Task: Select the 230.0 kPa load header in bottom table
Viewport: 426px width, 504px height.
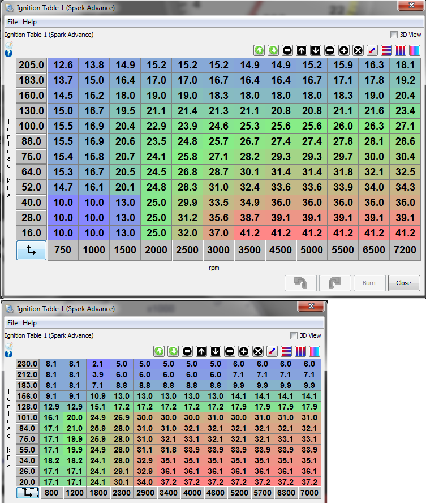Action: [x=27, y=364]
